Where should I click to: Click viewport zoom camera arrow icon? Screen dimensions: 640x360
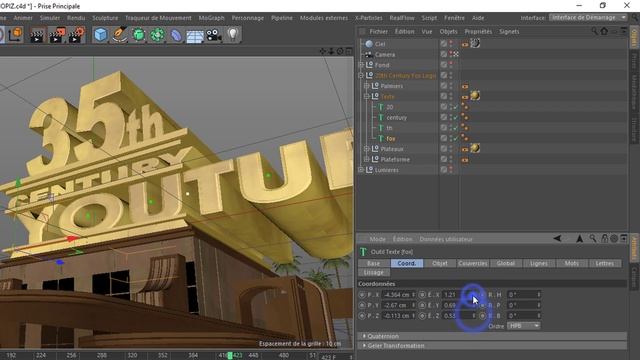coord(331,51)
